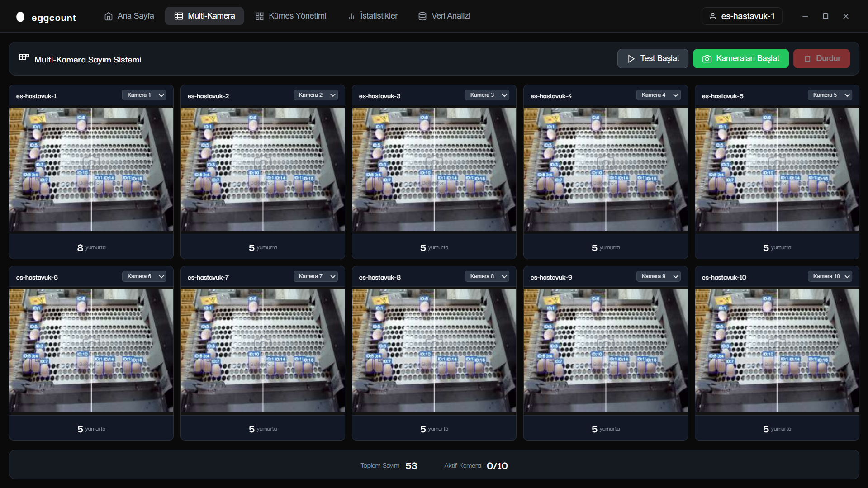The image size is (868, 488).
Task: Click the eggcount egg logo icon
Action: tap(20, 17)
